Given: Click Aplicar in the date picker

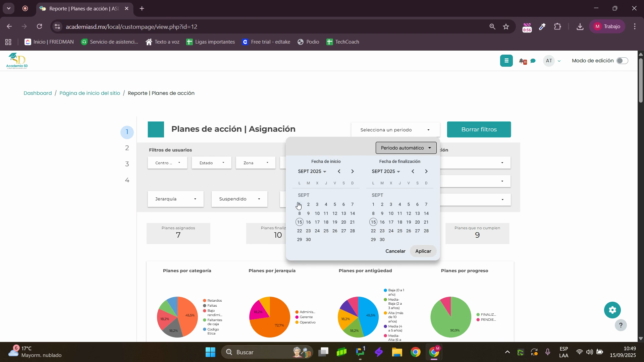Looking at the screenshot, I should (x=423, y=251).
